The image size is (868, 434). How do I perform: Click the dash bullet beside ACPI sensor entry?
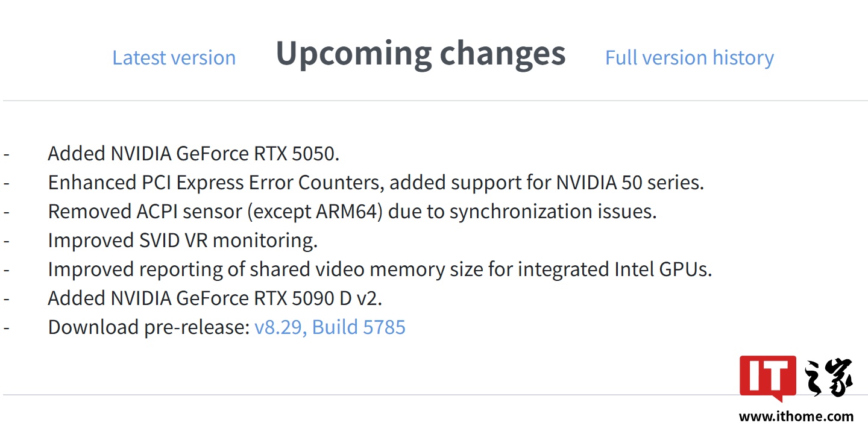pos(7,212)
